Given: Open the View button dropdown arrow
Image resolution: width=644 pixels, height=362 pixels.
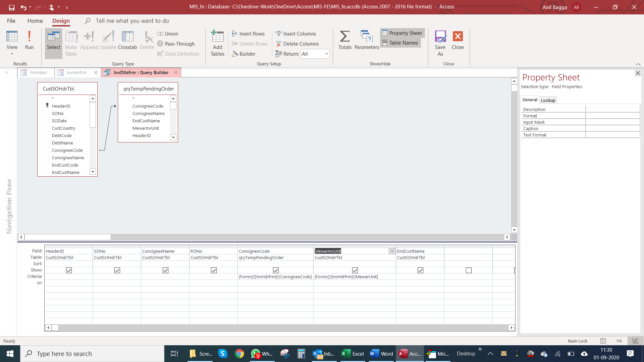Looking at the screenshot, I should click(x=12, y=54).
